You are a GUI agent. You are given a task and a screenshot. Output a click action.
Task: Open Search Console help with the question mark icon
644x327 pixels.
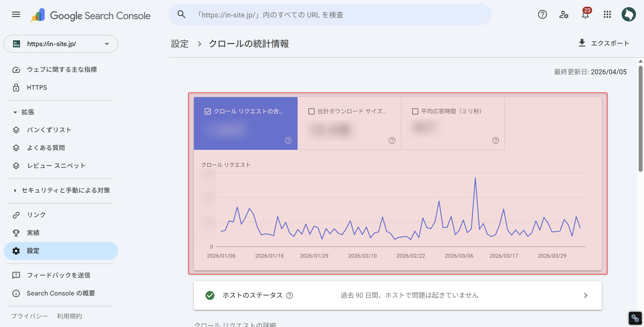542,15
